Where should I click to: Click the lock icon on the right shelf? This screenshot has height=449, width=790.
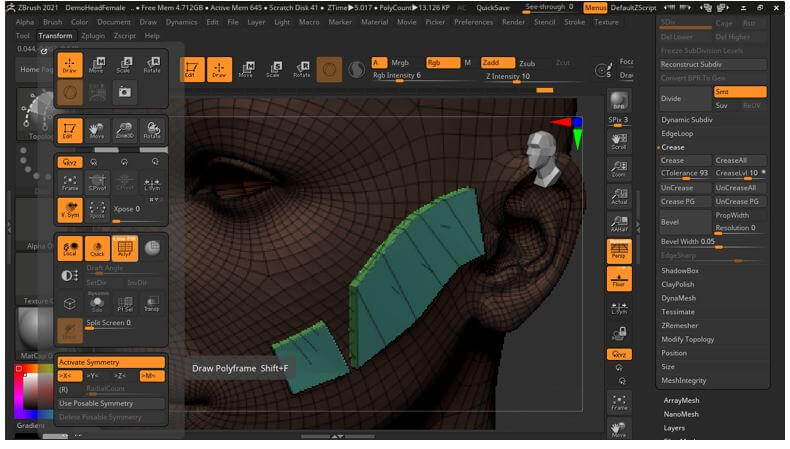(x=619, y=333)
